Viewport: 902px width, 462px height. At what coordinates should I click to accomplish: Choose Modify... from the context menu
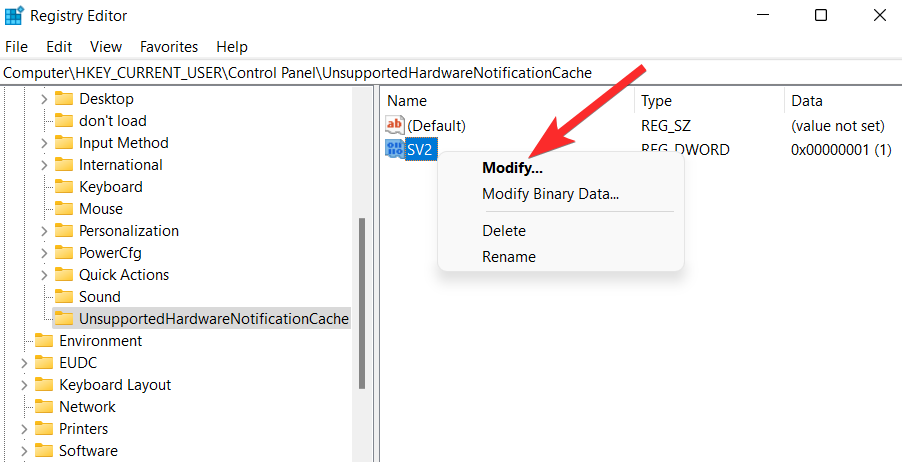(512, 168)
